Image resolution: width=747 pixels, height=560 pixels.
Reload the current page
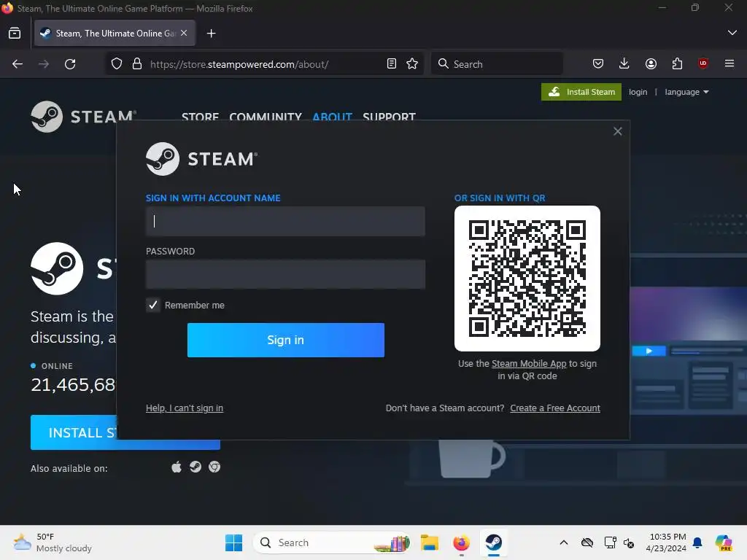click(70, 64)
